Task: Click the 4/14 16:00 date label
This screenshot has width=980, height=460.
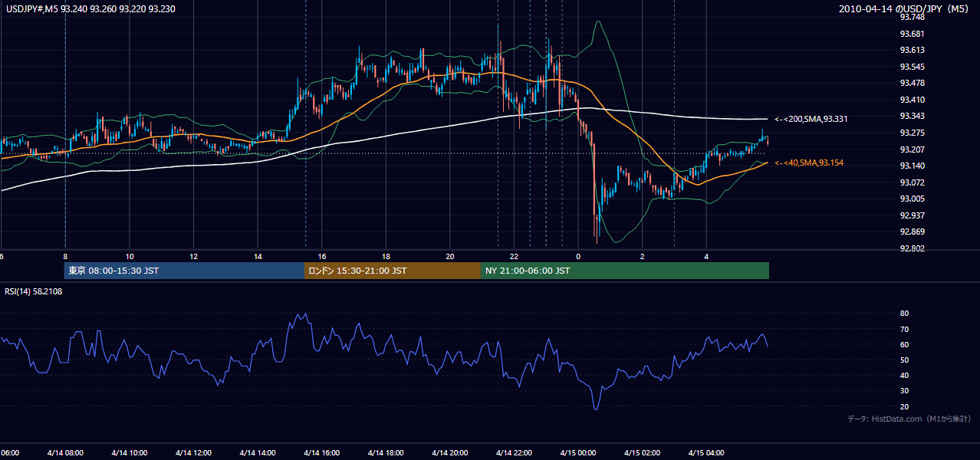Action: 321,452
